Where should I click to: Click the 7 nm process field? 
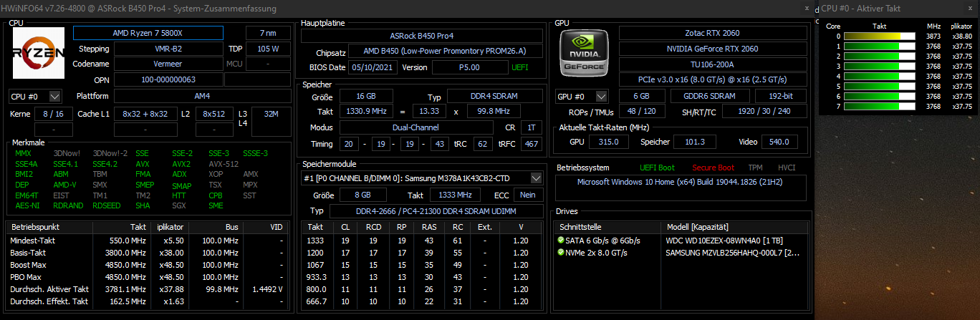point(269,33)
